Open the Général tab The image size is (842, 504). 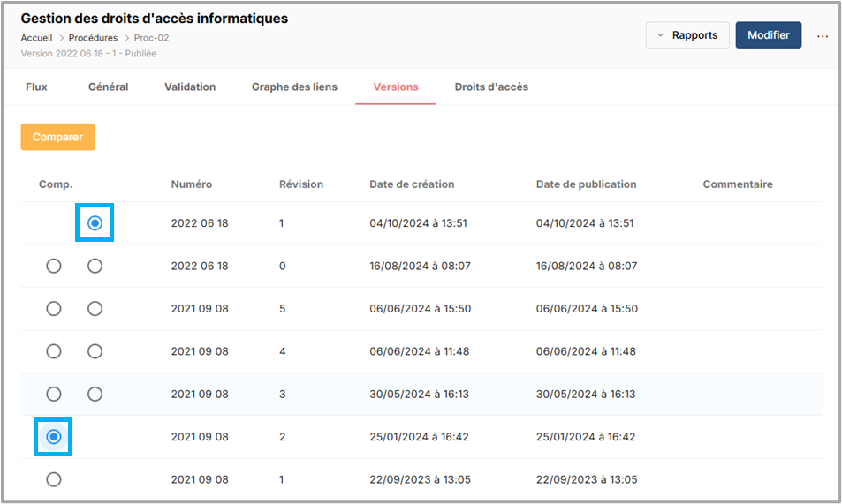(x=108, y=87)
